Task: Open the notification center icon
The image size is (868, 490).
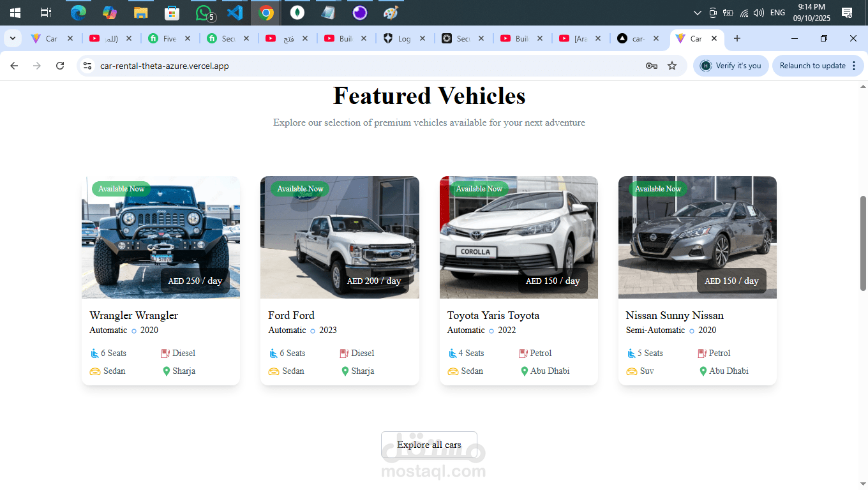Action: coord(847,13)
